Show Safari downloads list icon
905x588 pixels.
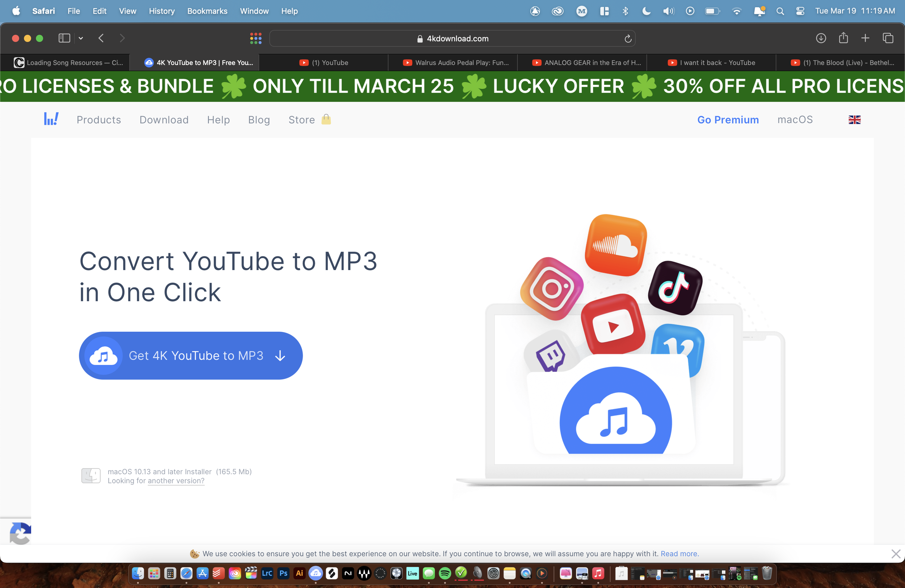821,38
